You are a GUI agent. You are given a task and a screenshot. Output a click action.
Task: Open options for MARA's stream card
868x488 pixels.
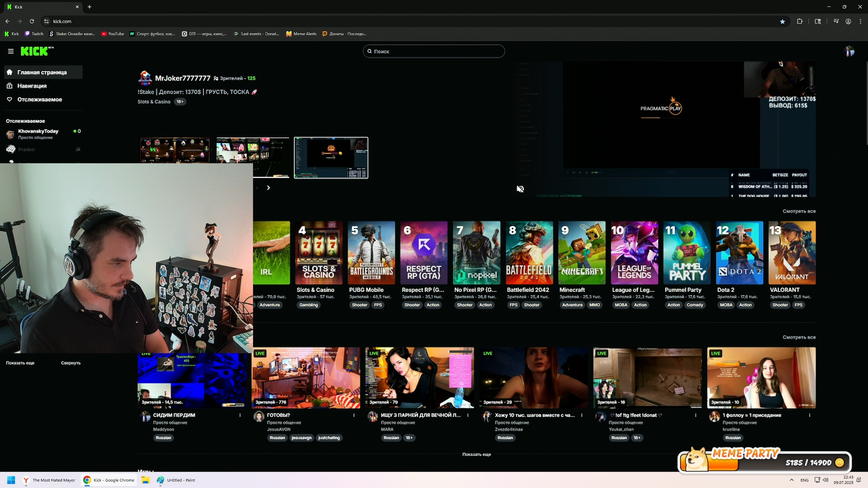pyautogui.click(x=468, y=415)
